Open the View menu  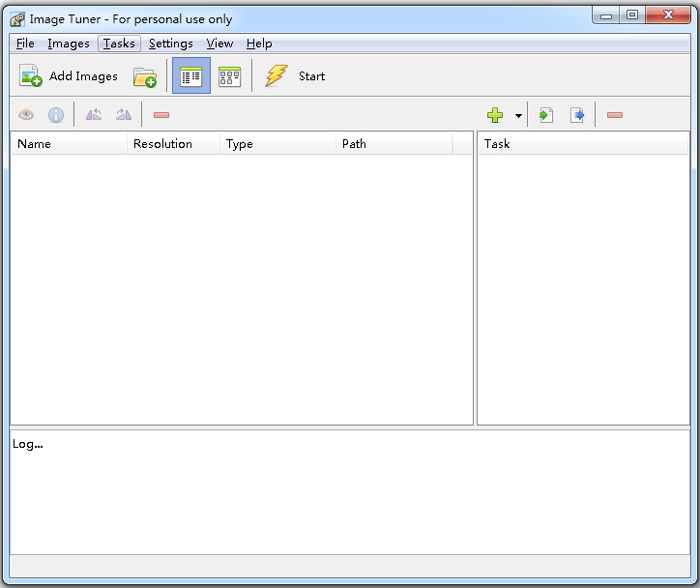pyautogui.click(x=219, y=44)
